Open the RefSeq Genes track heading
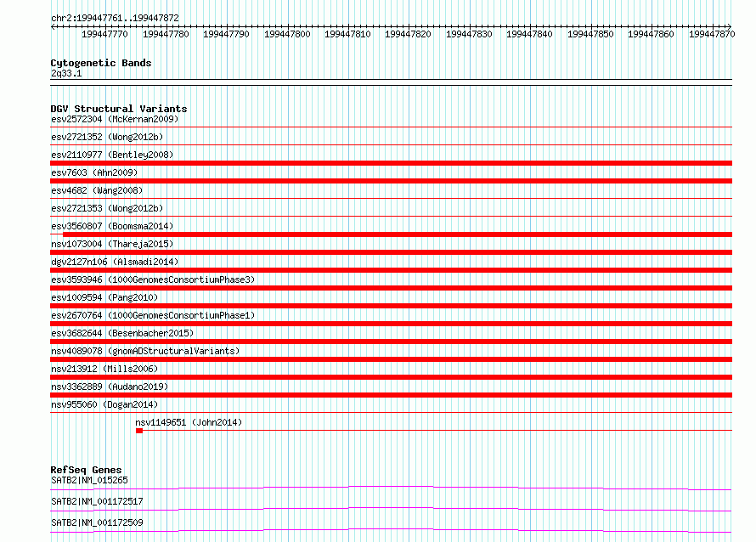The height and width of the screenshot is (542, 756). [x=87, y=470]
